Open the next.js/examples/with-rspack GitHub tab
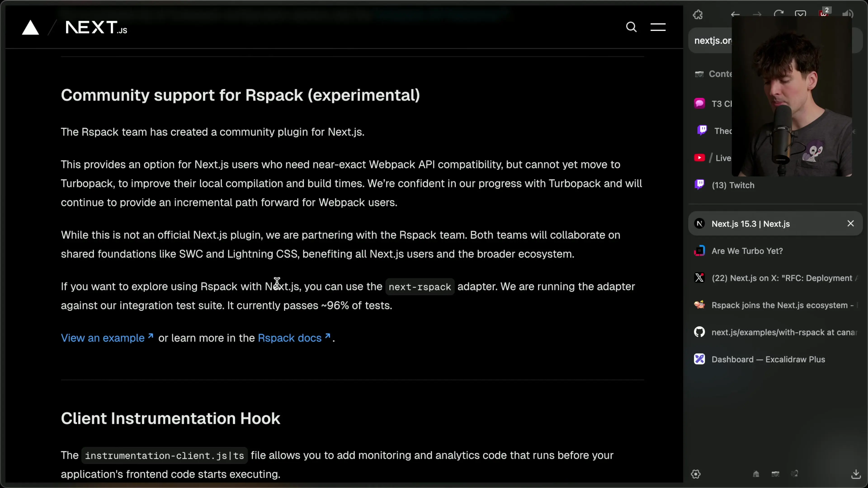The width and height of the screenshot is (868, 488). point(775,332)
